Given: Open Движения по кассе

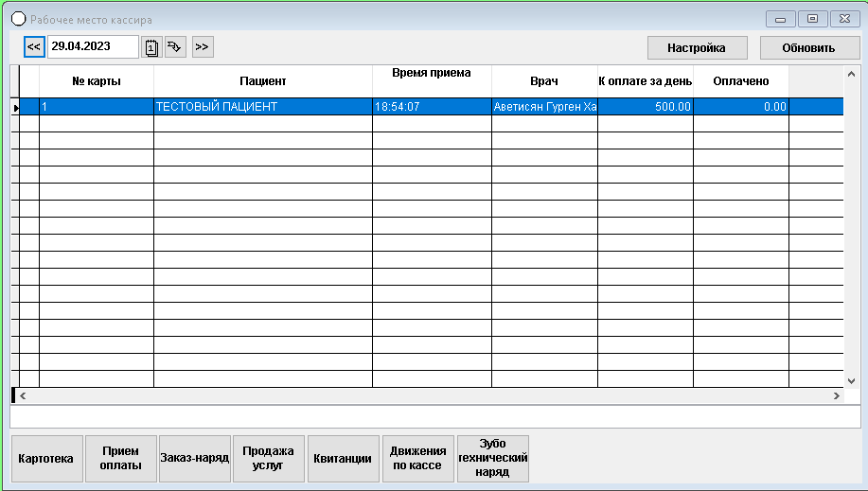Looking at the screenshot, I should click(417, 459).
